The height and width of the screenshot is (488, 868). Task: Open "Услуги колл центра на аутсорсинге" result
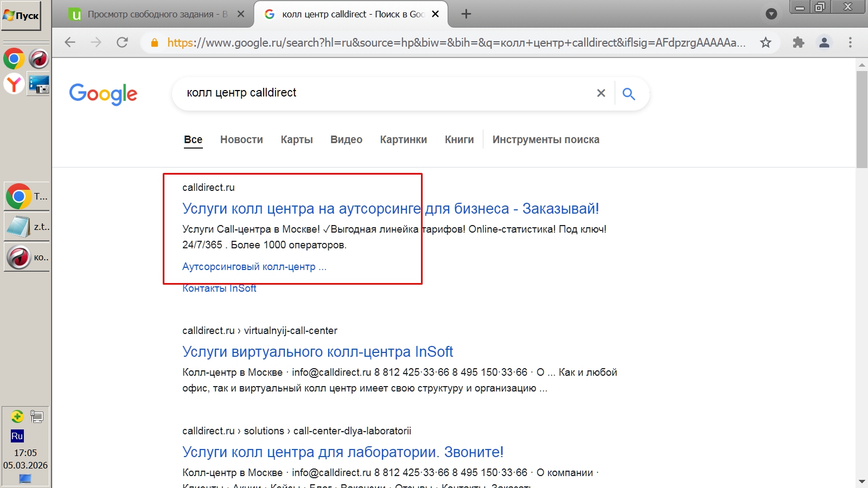(391, 209)
